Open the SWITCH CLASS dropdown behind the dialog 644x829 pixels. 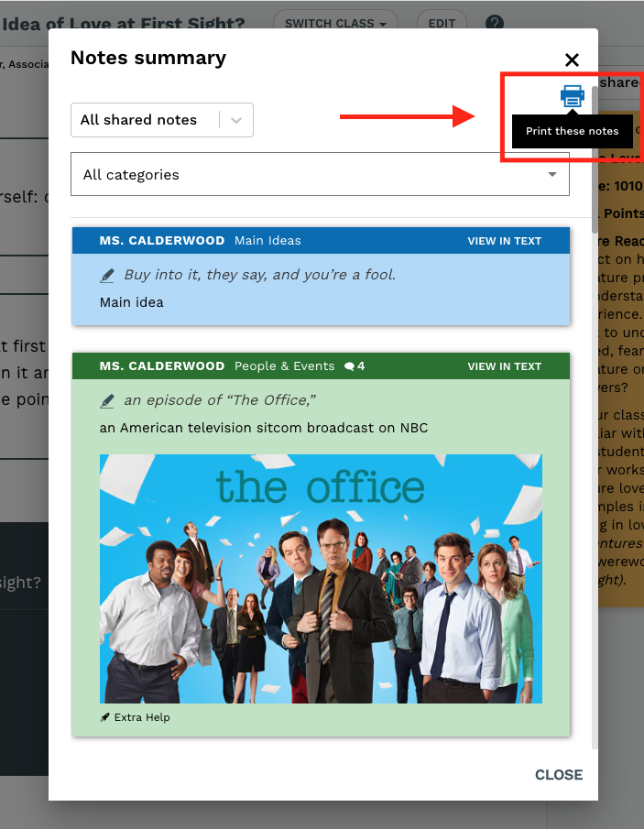pos(335,23)
